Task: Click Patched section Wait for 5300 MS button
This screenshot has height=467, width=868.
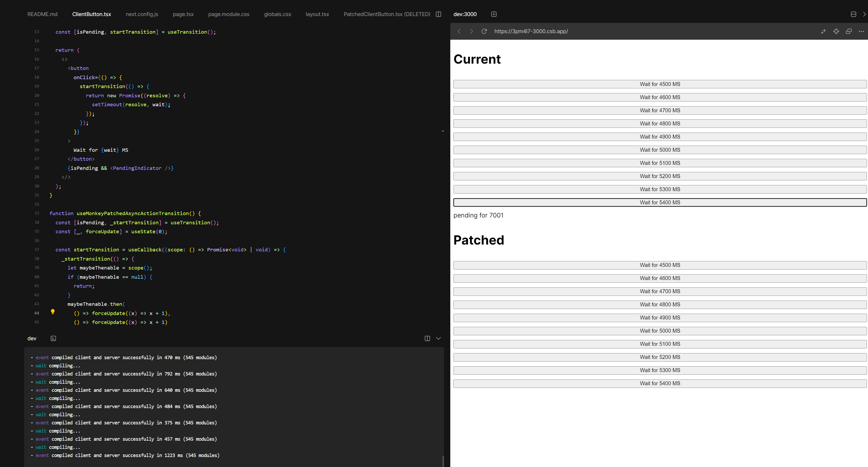Action: (660, 370)
